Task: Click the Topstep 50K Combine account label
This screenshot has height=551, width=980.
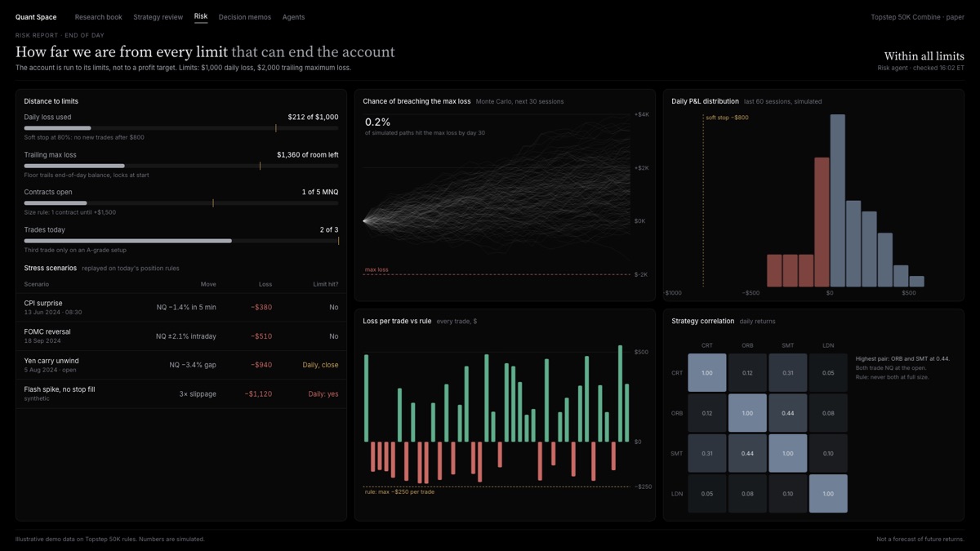Action: (x=918, y=17)
